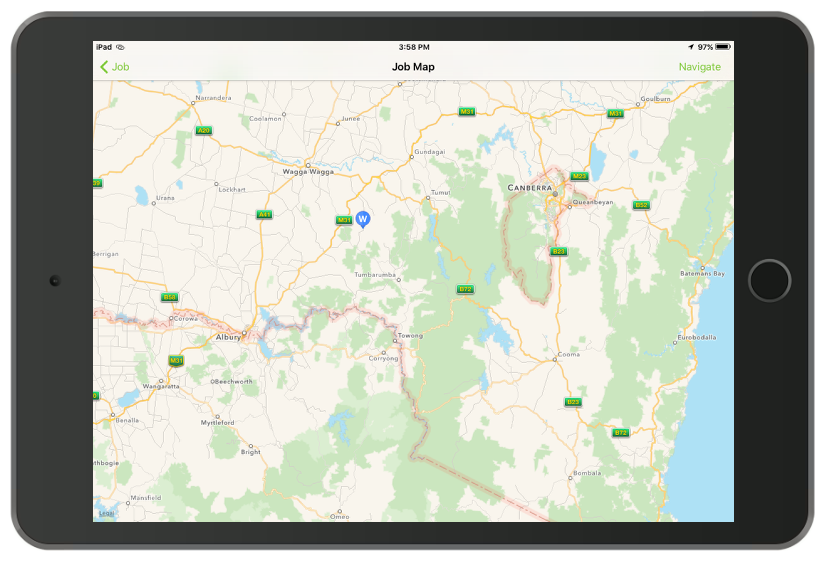Tap the Urana town label

pyautogui.click(x=165, y=198)
